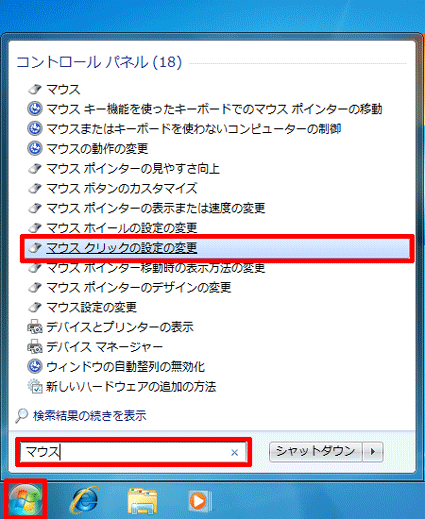
Task: Select マウス ホイールの設定の変更 result
Action: coord(122,228)
